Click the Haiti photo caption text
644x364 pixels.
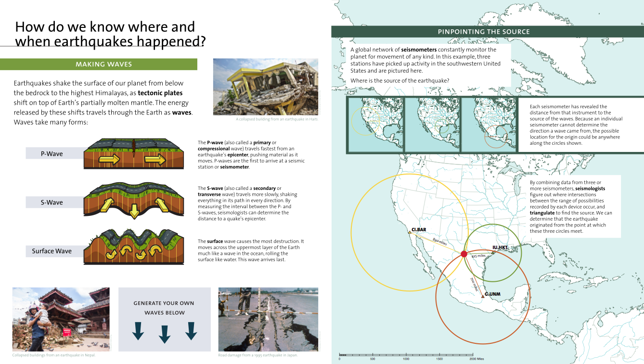(277, 119)
